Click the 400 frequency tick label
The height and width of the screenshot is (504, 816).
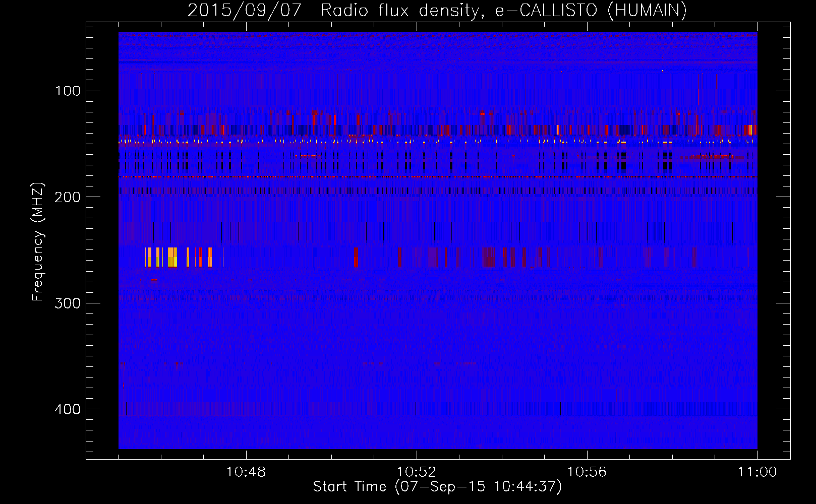pyautogui.click(x=68, y=409)
